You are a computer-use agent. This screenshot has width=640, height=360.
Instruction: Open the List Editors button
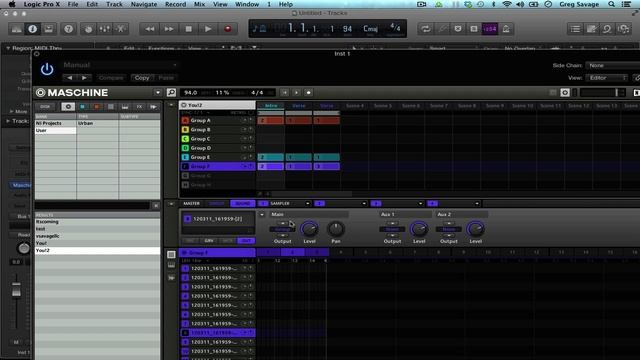point(576,29)
